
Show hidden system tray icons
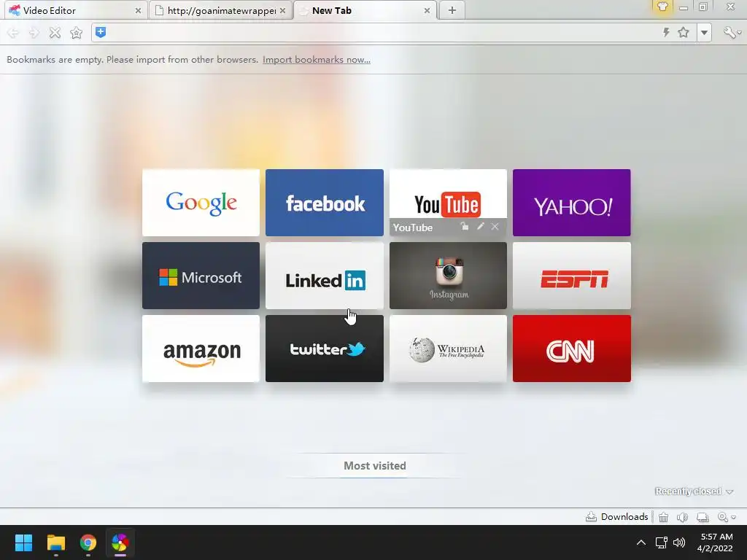click(x=641, y=542)
